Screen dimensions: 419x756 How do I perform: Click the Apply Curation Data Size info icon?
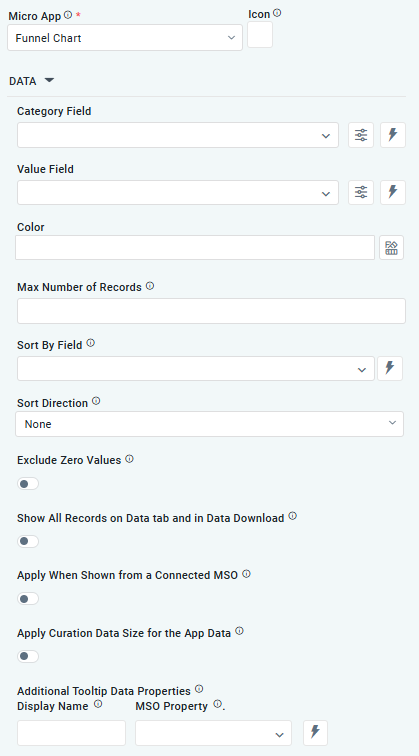(239, 631)
